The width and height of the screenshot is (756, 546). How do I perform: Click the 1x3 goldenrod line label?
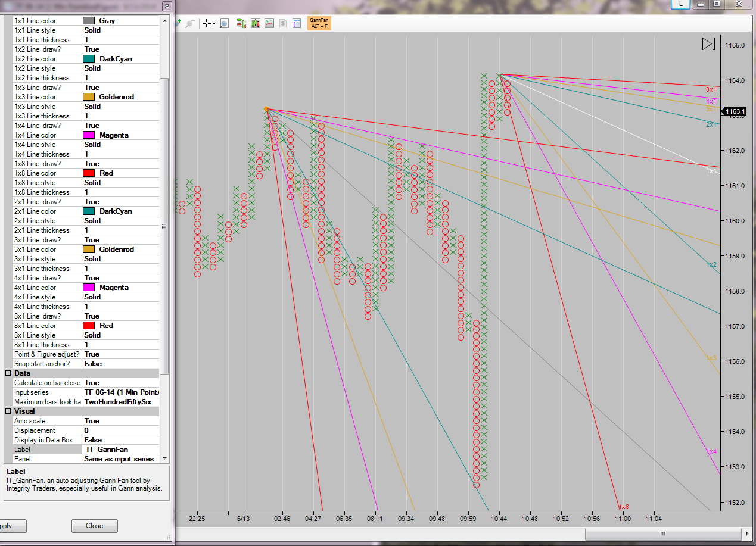(x=711, y=358)
